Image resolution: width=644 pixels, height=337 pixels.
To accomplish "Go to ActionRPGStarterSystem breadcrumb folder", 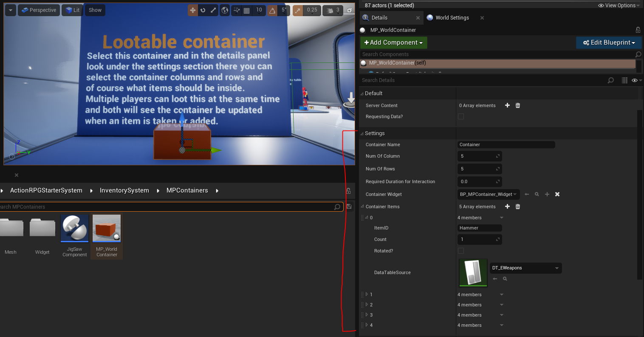I will 46,191.
